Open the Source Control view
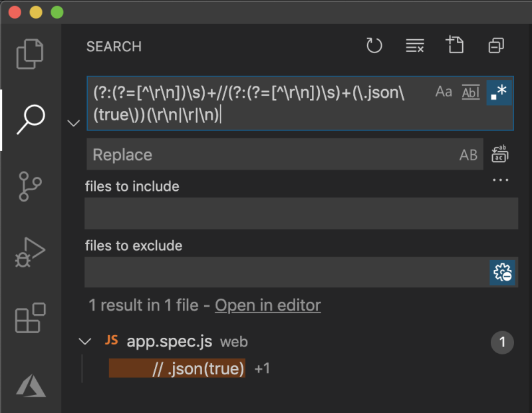 [29, 187]
